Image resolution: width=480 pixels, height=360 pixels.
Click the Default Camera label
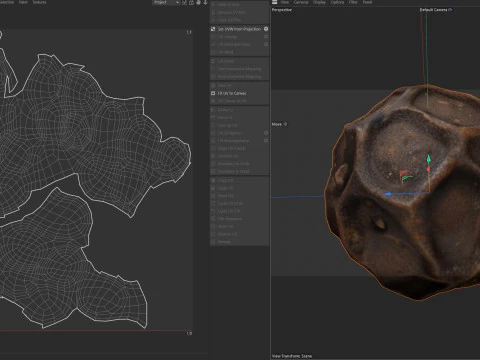coord(433,10)
